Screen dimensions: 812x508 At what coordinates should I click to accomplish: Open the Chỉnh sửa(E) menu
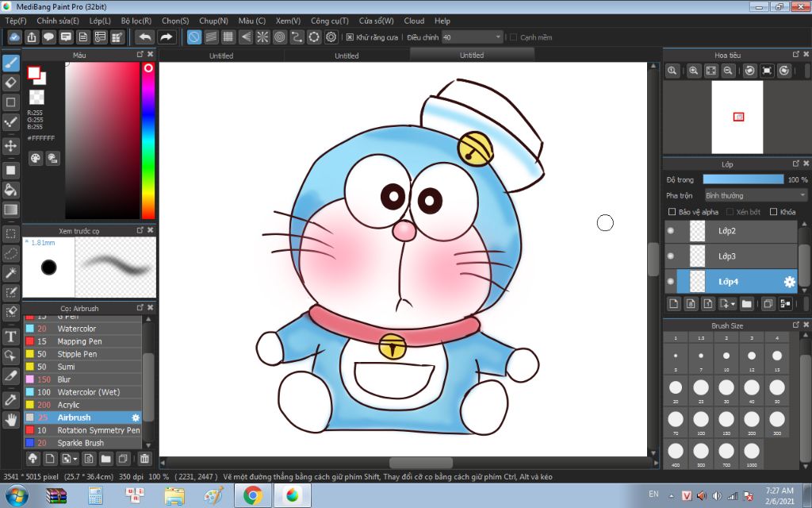coord(58,21)
